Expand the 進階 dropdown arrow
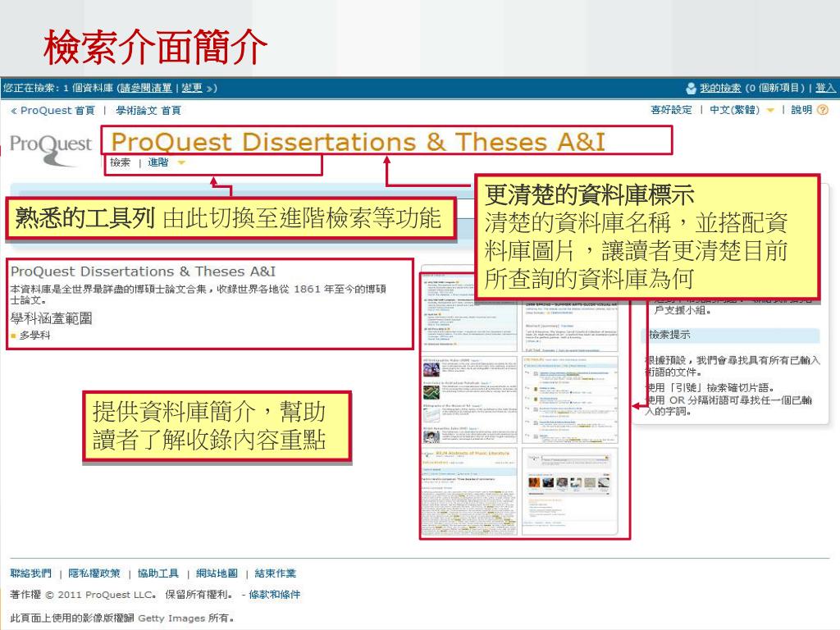This screenshot has width=840, height=630. 181,163
